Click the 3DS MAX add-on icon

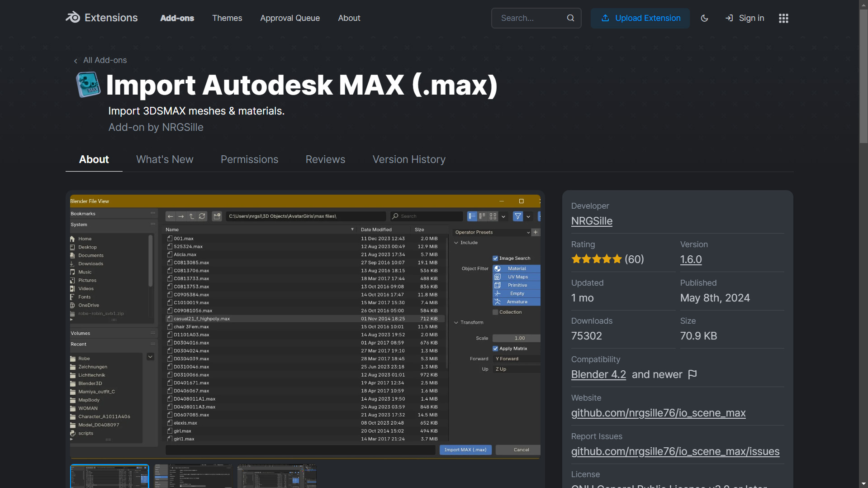tap(88, 85)
